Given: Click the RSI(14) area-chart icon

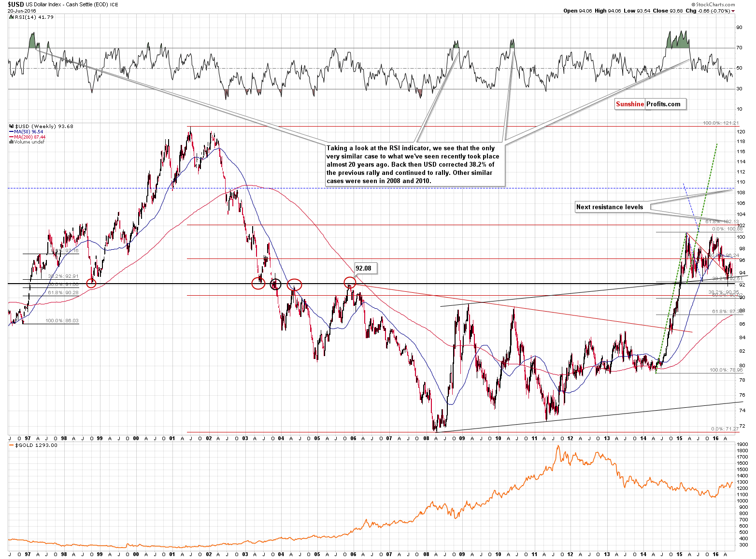Looking at the screenshot, I should click(11, 17).
